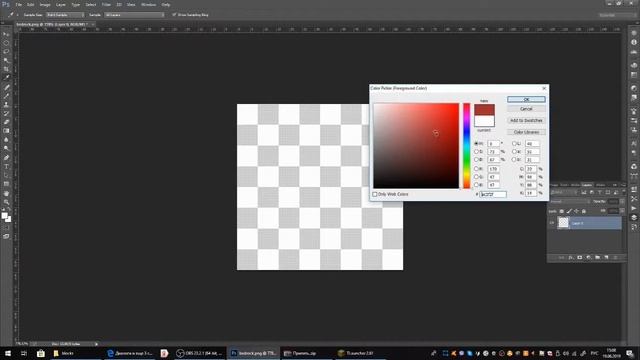Open the Image menu
640x360 pixels.
[45, 4]
